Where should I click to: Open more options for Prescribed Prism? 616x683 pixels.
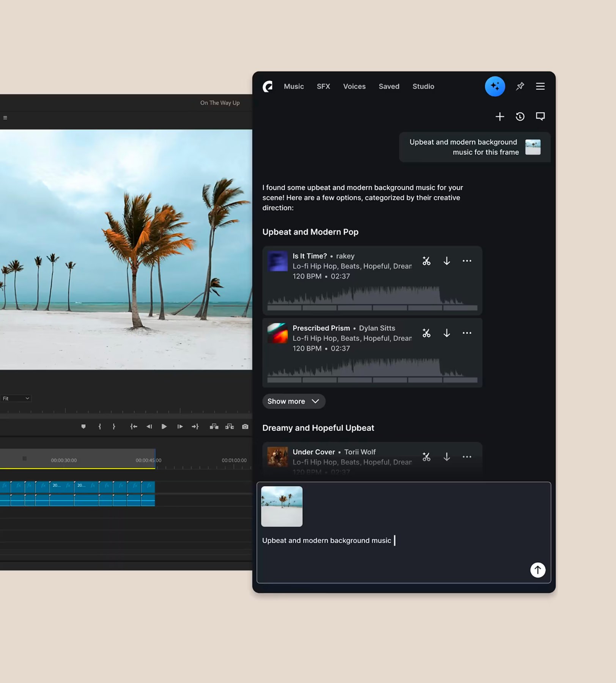467,333
